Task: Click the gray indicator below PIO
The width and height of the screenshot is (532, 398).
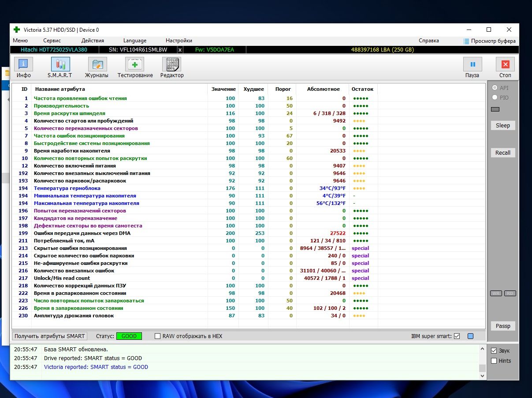Action: tap(495, 109)
